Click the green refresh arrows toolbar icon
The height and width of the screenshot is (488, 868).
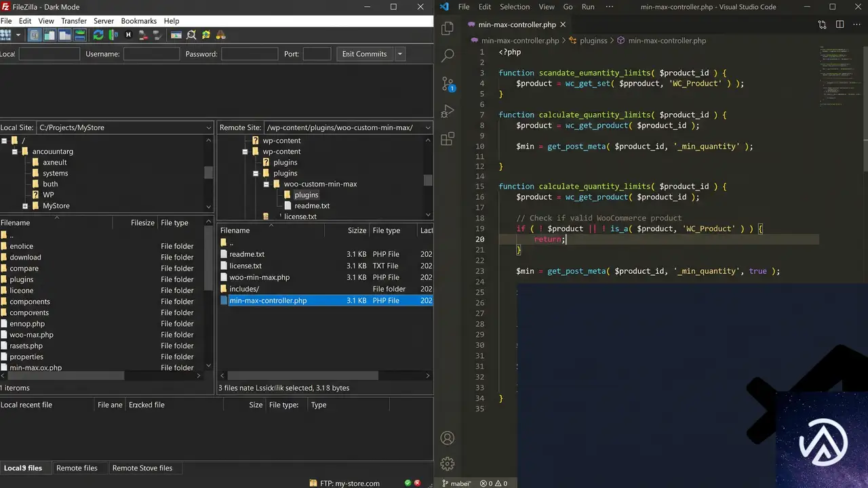coord(98,35)
